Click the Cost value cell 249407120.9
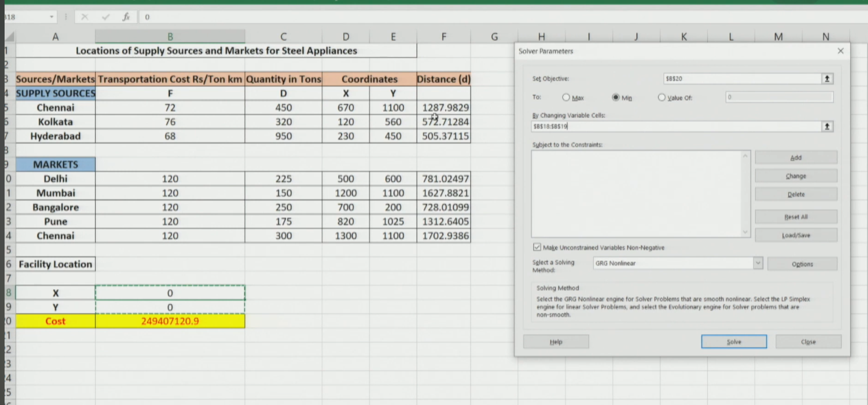The width and height of the screenshot is (868, 405). [170, 321]
